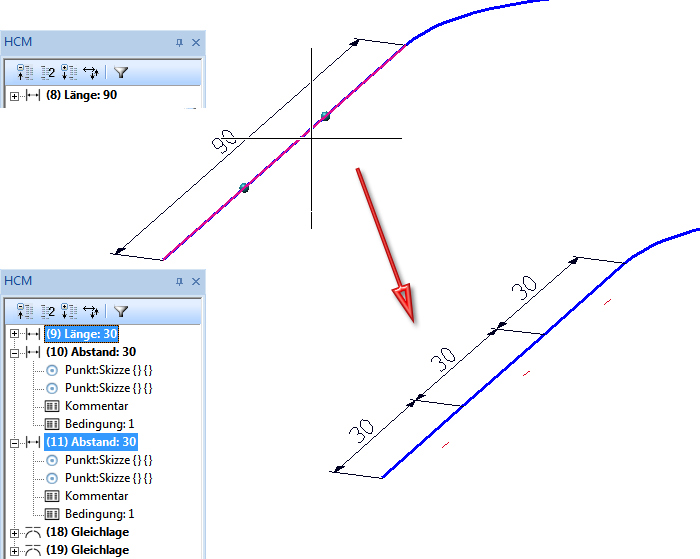Select Bedingung: 1 under (10) Abstand
700x559 pixels.
[99, 424]
